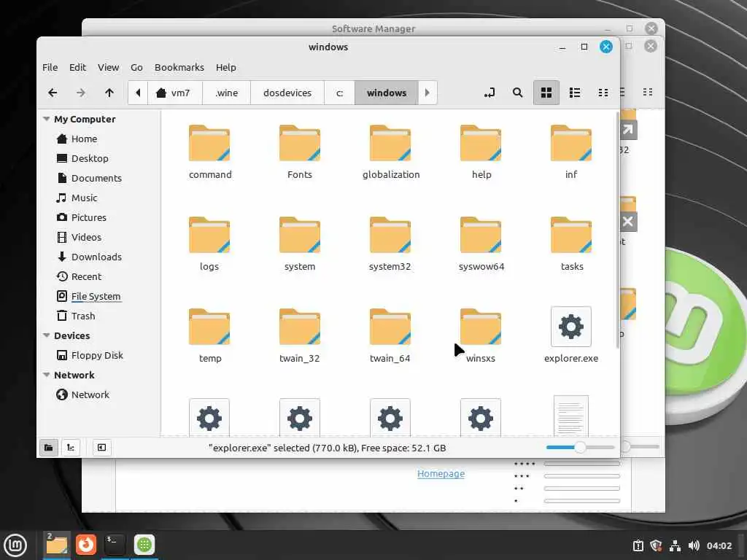This screenshot has width=747, height=560.
Task: Select vm7 home in path bar
Action: coord(174,93)
